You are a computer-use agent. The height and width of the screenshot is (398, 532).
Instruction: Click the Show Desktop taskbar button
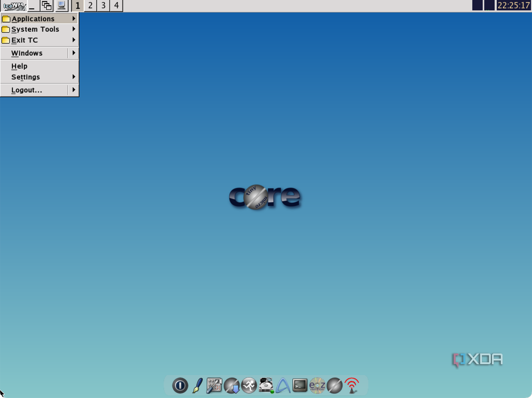pos(33,6)
